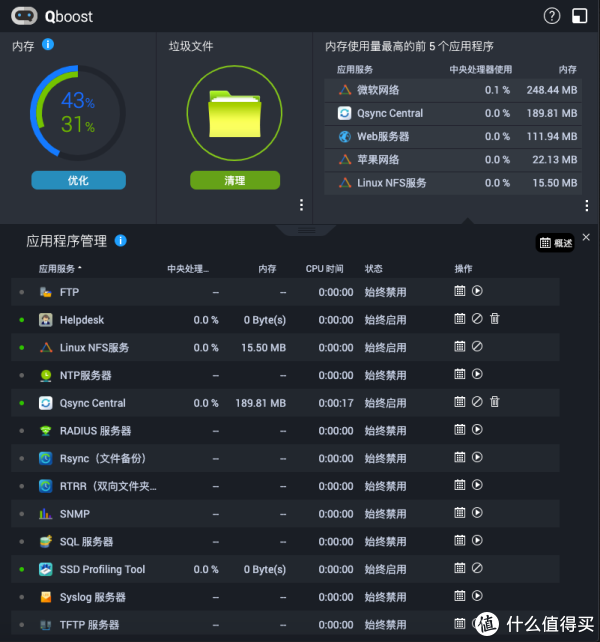The width and height of the screenshot is (600, 642).
Task: Click the 清理 junk files button
Action: point(235,180)
